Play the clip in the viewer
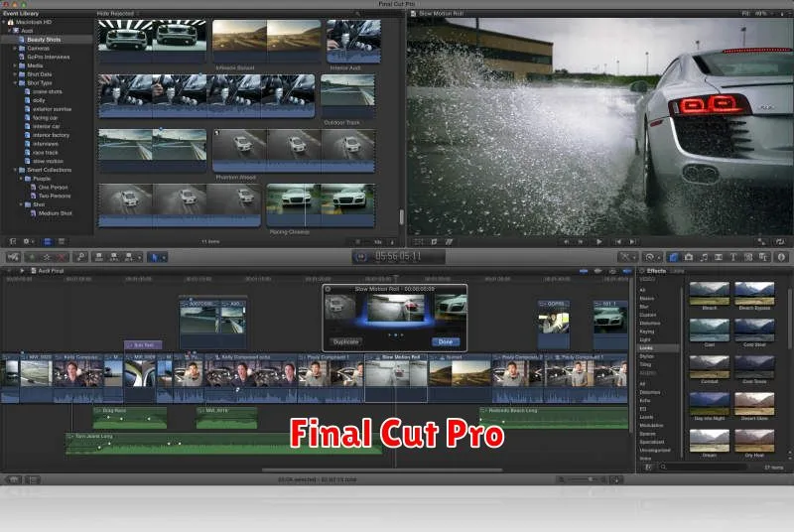 [599, 242]
